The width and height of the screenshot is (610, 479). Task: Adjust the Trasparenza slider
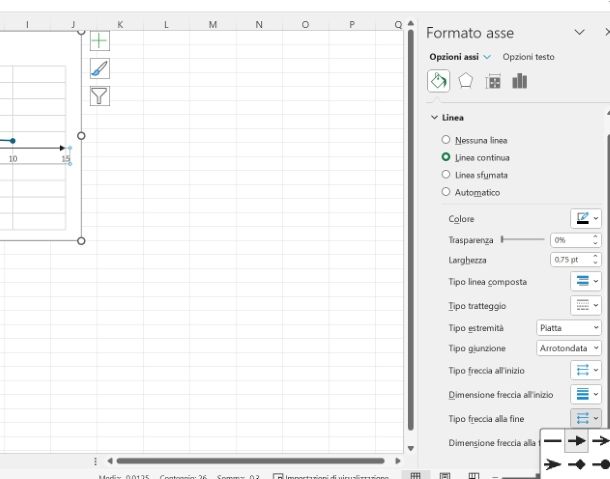click(x=502, y=239)
